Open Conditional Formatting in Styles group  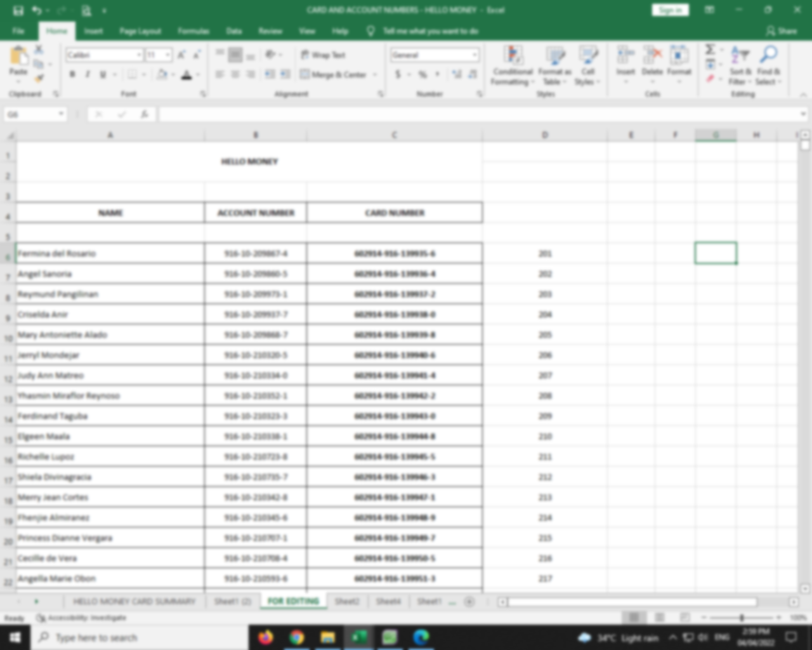pos(513,65)
